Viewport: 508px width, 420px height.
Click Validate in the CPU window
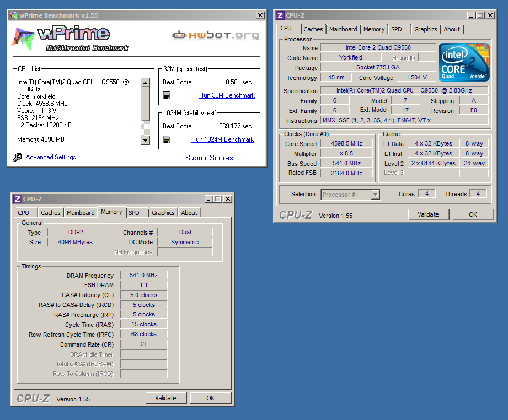pyautogui.click(x=429, y=214)
